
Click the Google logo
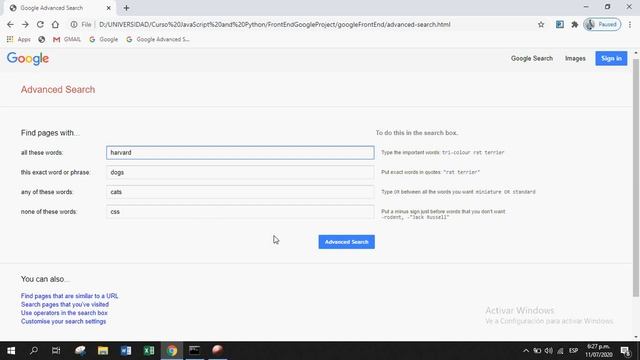(28, 59)
